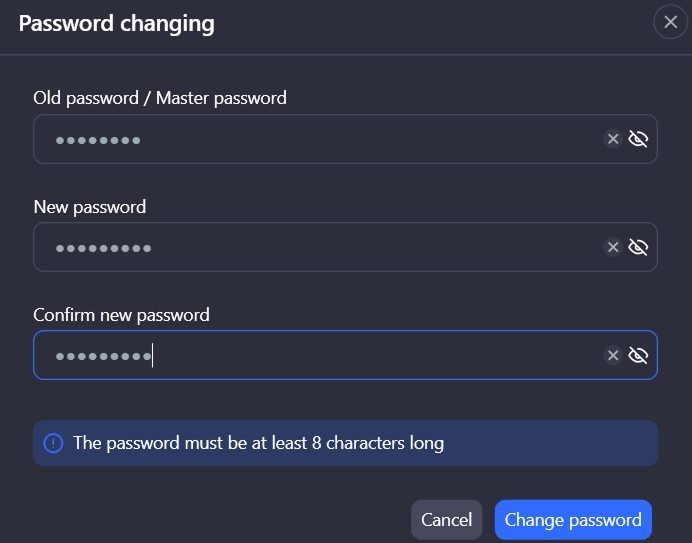Click the "Confirm new password" label

(122, 315)
